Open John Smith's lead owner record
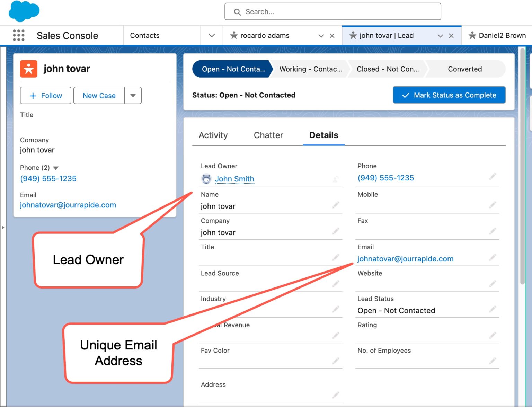 point(234,179)
